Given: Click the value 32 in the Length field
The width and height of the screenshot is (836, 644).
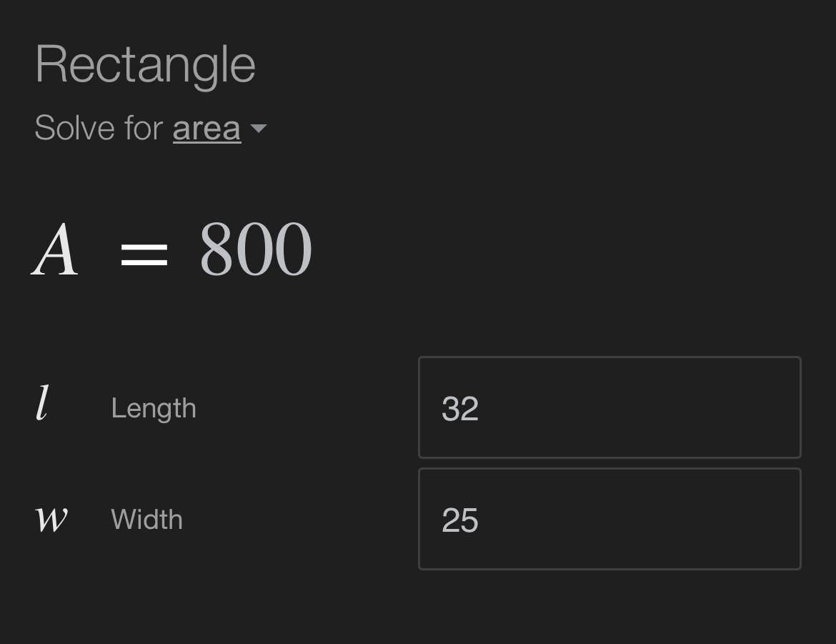Looking at the screenshot, I should (x=460, y=409).
